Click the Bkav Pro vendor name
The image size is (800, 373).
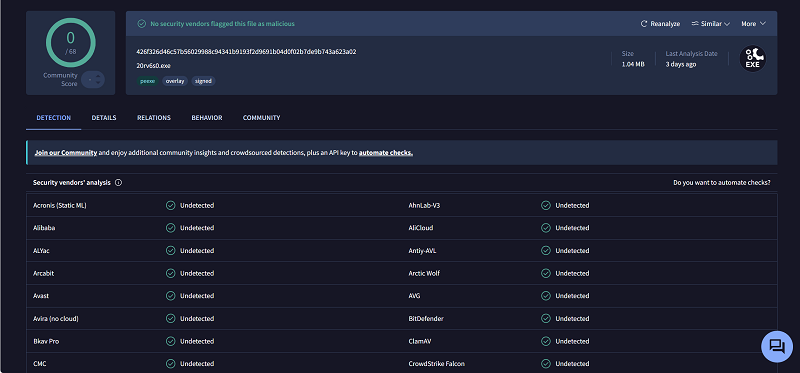click(x=46, y=341)
